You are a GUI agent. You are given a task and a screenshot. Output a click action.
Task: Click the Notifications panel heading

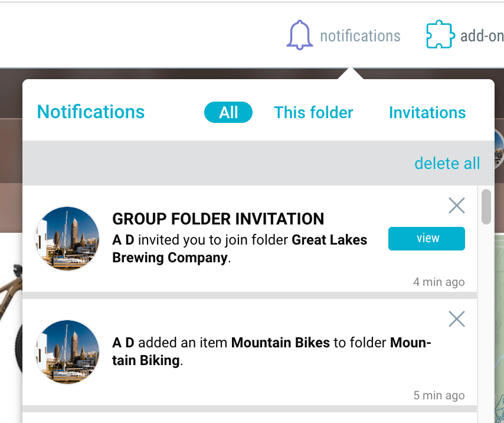[x=90, y=112]
